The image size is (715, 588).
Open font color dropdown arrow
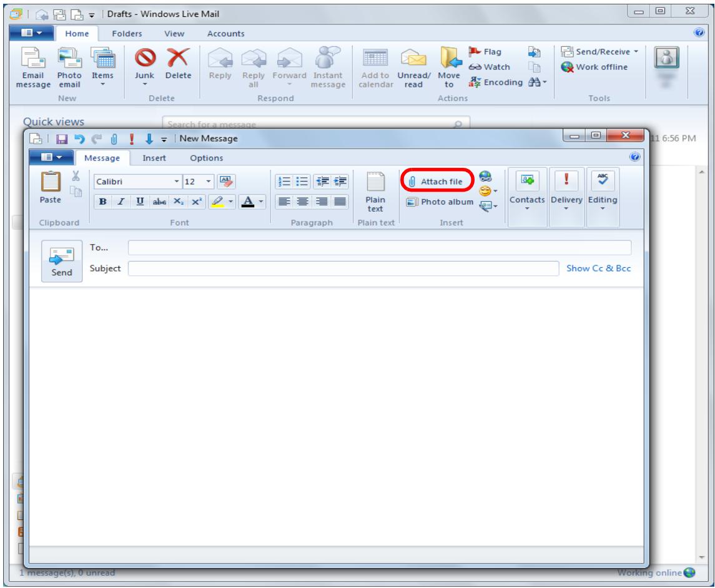(261, 202)
